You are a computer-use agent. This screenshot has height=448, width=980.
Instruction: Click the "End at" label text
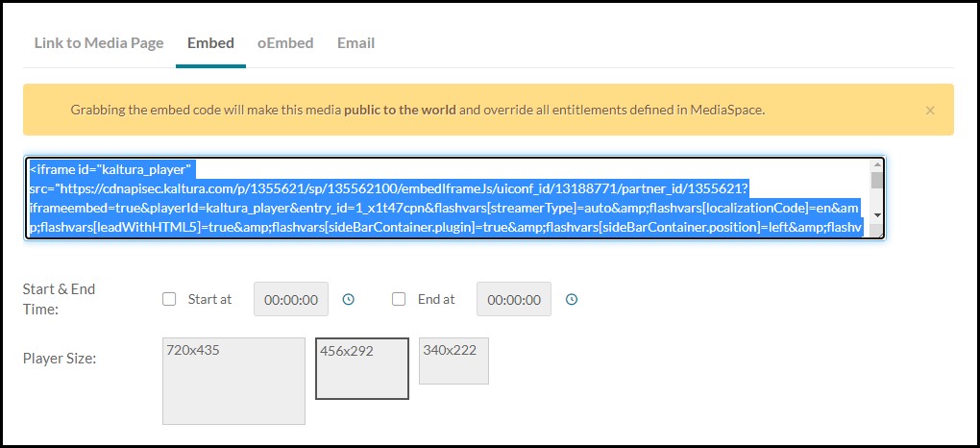point(436,299)
